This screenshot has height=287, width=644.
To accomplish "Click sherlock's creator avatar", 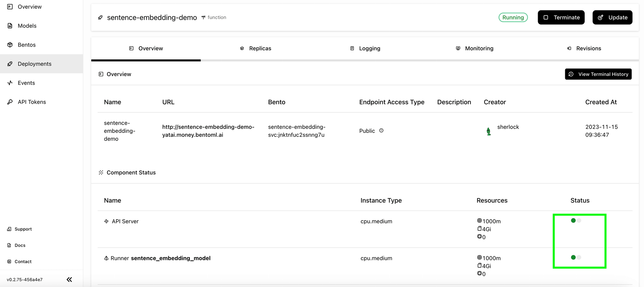I will pyautogui.click(x=489, y=131).
